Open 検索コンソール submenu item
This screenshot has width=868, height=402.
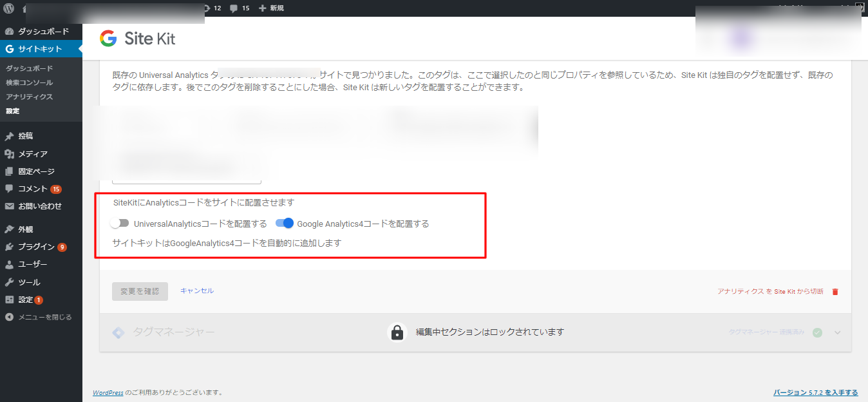pyautogui.click(x=30, y=82)
